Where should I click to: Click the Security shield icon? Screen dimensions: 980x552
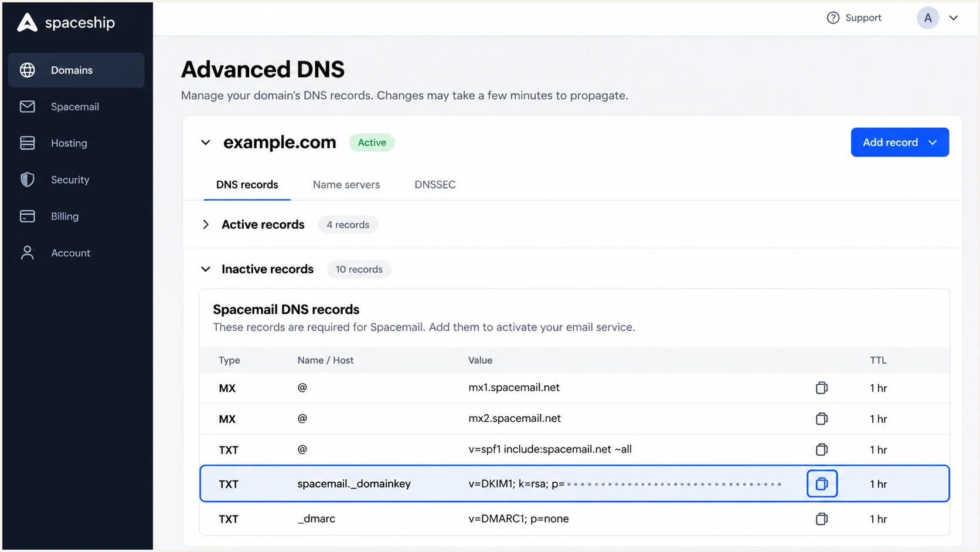28,180
